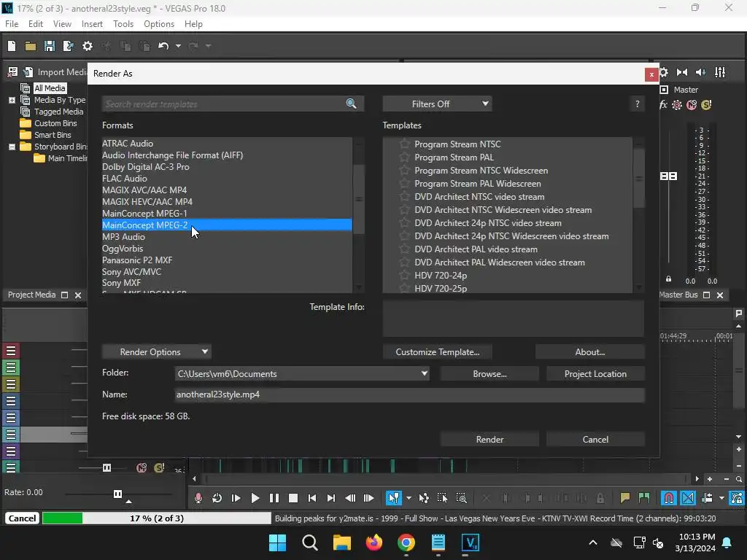Cancel the peak building progress
Image resolution: width=747 pixels, height=560 pixels.
(x=22, y=518)
